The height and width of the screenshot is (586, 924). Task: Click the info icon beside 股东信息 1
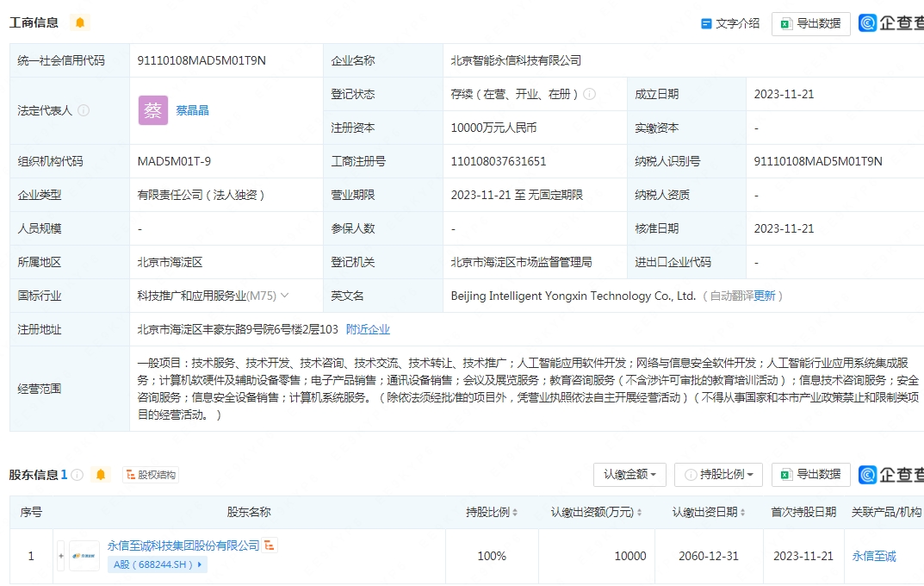78,475
